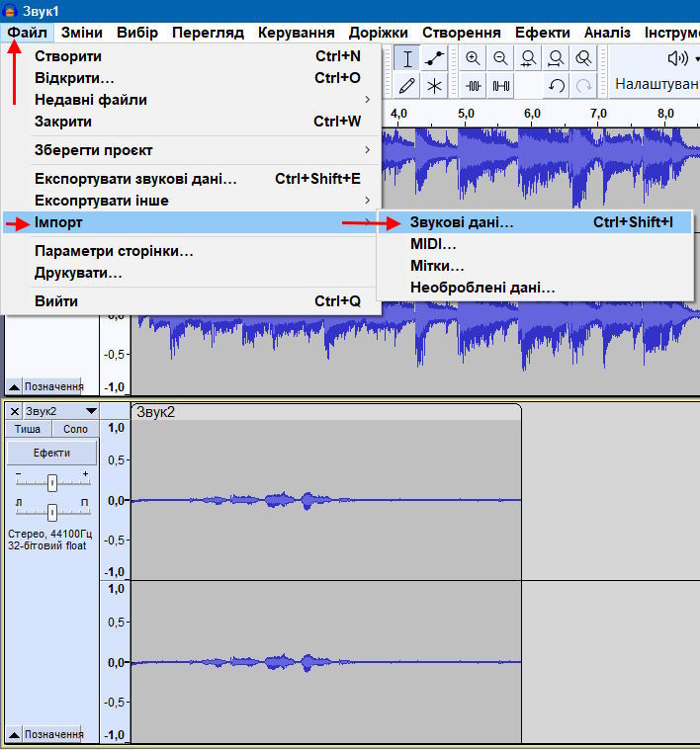
Task: Open the Вибір menu
Action: (137, 33)
